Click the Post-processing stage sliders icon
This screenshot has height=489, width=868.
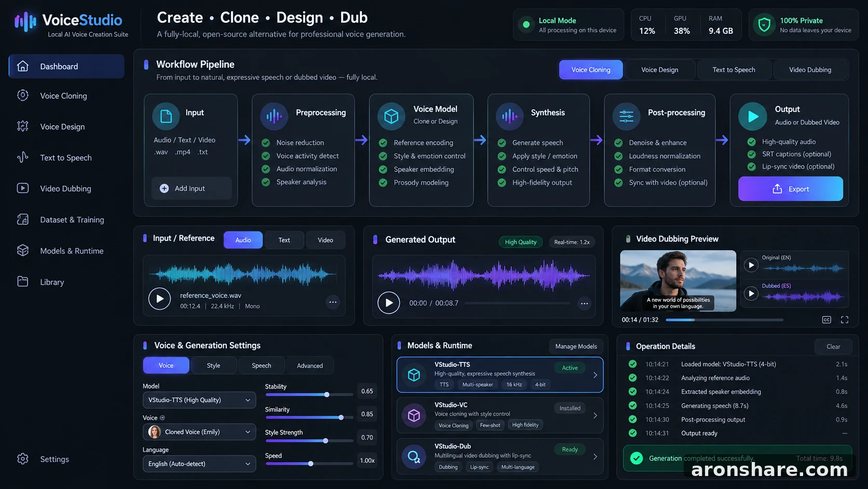(x=627, y=116)
